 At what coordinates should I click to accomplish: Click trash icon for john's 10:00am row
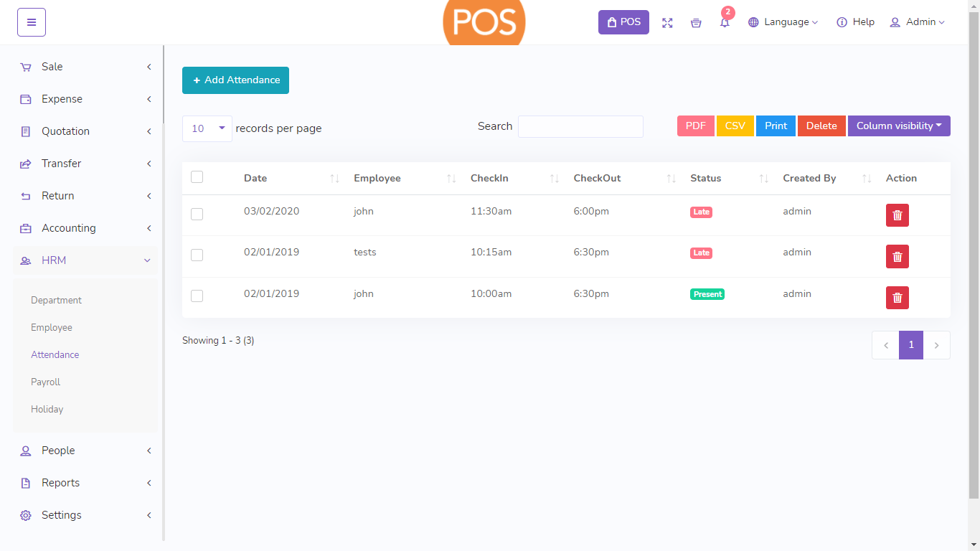coord(897,298)
